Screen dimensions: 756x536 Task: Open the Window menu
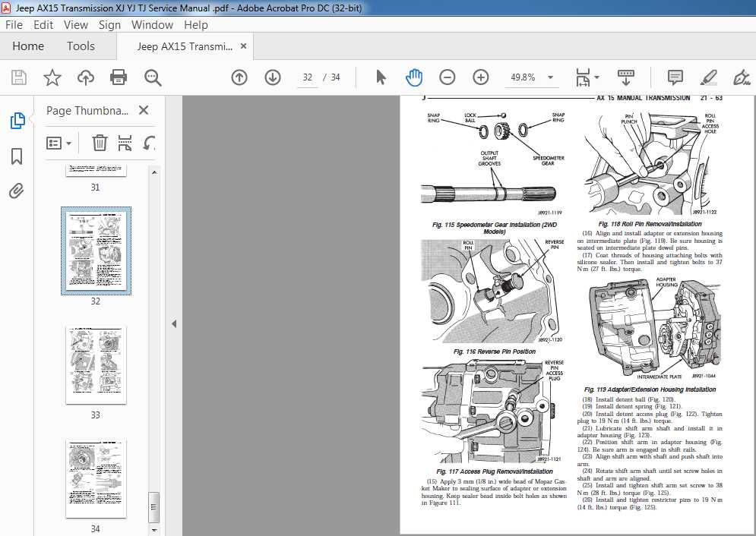tap(152, 25)
